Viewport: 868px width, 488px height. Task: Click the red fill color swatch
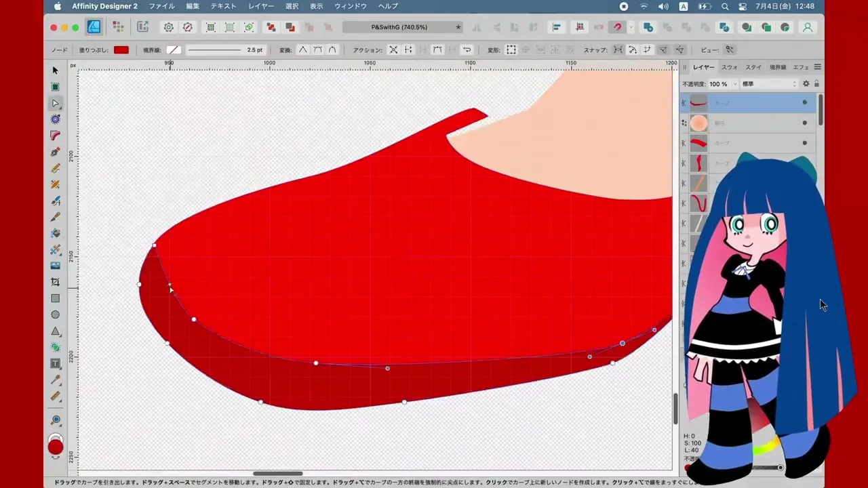tap(121, 49)
